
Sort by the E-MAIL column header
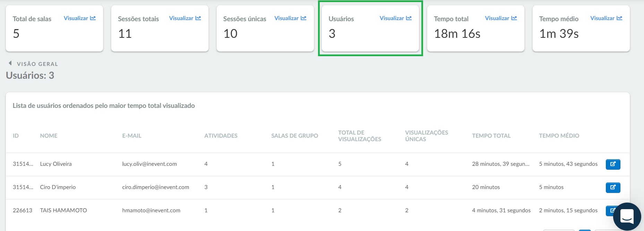(132, 136)
